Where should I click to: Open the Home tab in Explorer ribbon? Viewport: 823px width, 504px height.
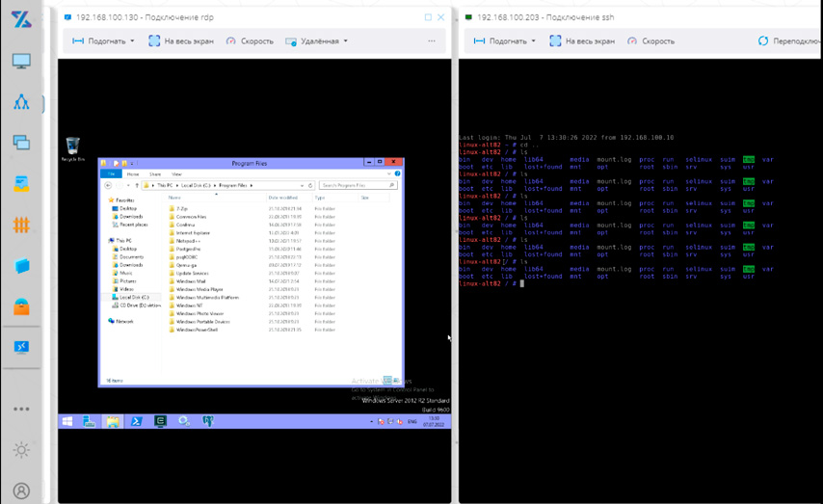point(133,173)
